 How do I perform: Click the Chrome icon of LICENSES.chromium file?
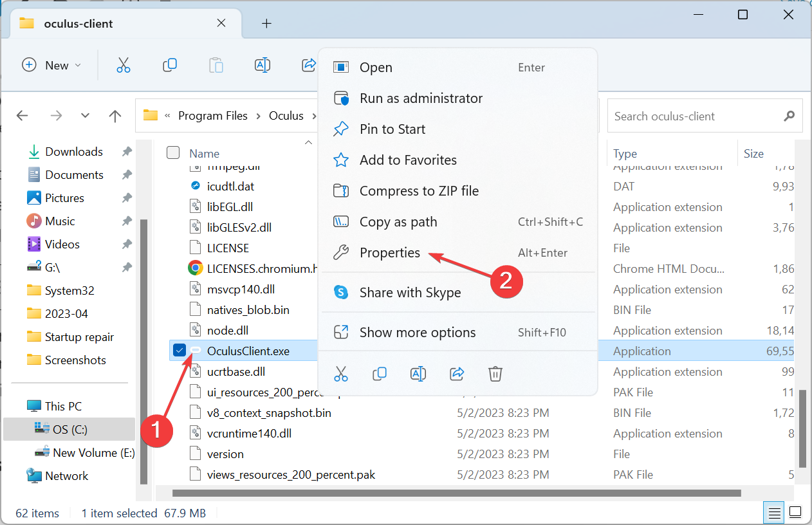[x=196, y=268]
